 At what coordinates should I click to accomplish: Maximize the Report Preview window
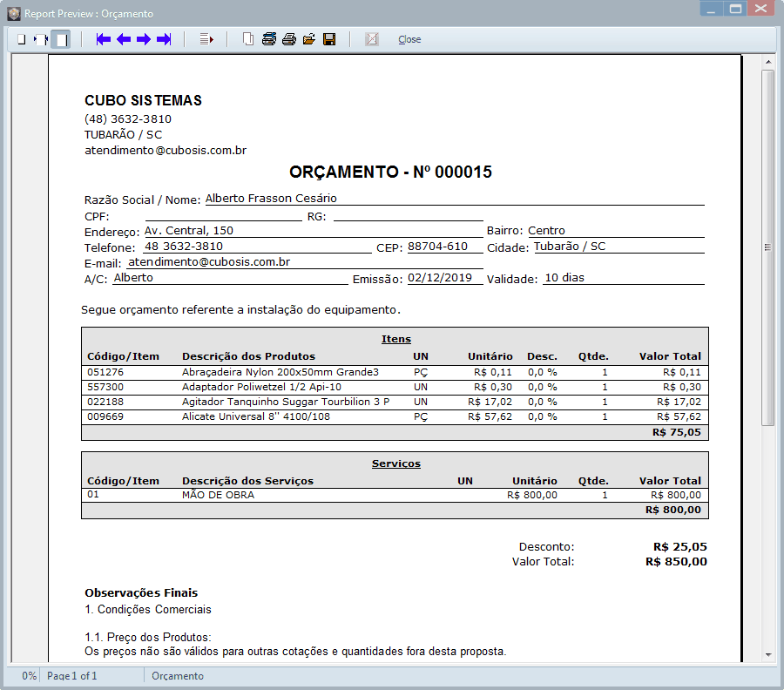click(x=735, y=9)
